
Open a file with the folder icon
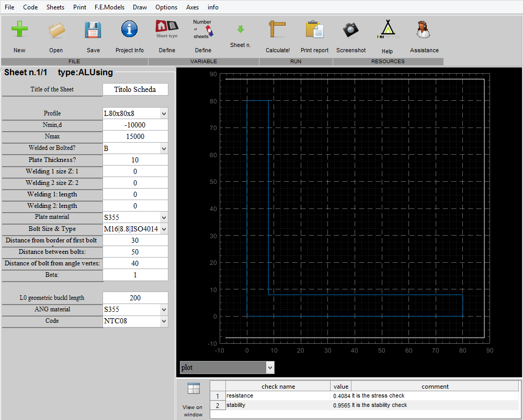[x=56, y=30]
